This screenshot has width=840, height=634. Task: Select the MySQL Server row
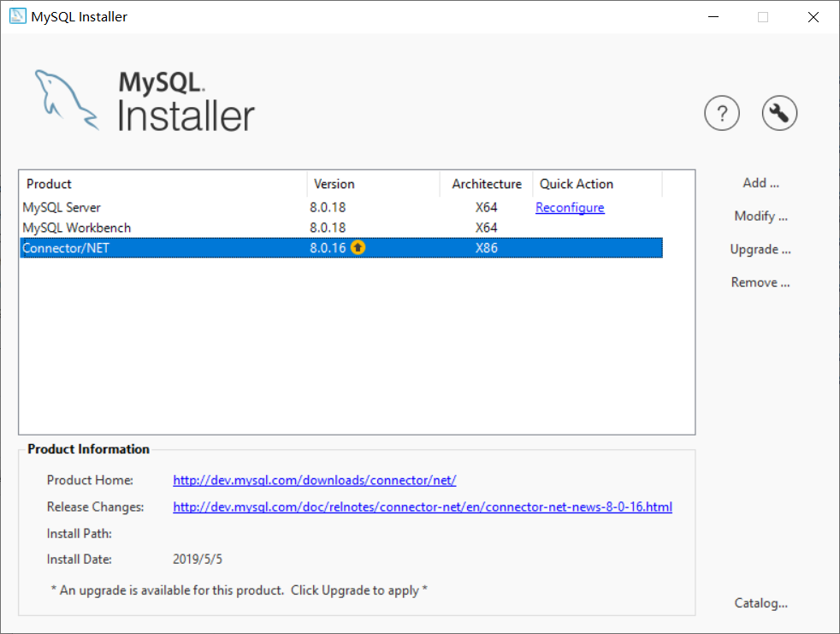pyautogui.click(x=341, y=207)
